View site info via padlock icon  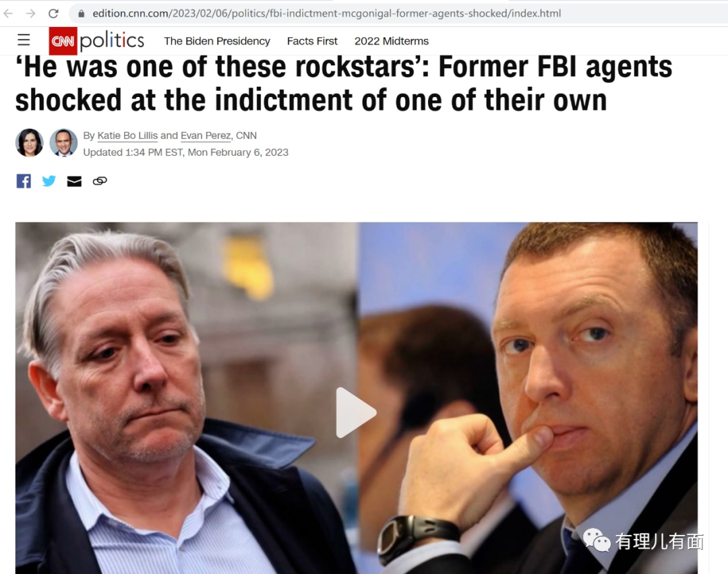point(82,13)
